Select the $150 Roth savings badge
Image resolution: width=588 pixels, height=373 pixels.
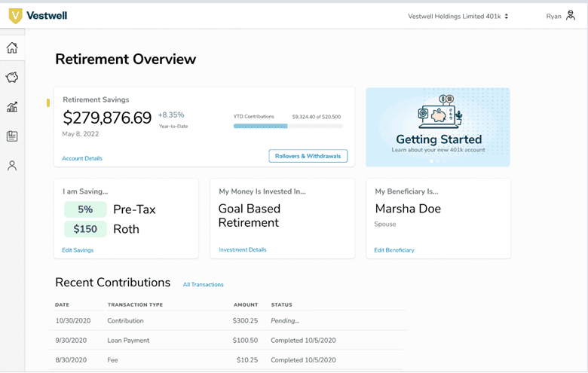click(x=85, y=229)
